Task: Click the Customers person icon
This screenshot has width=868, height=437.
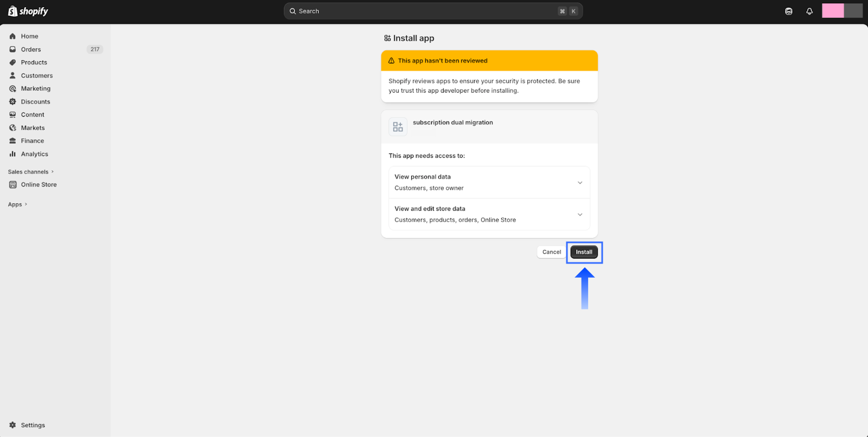Action: coord(12,75)
